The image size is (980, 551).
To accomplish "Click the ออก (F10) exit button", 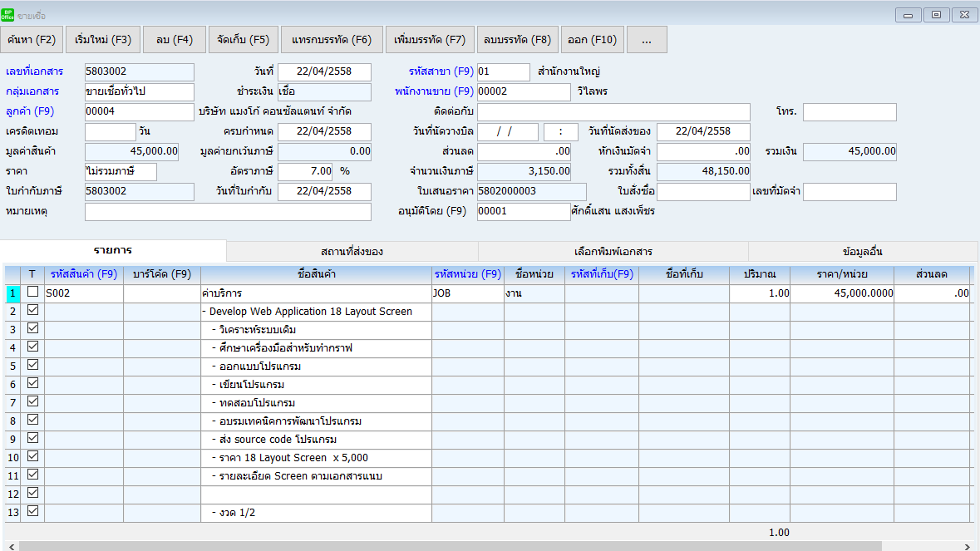I will (592, 39).
